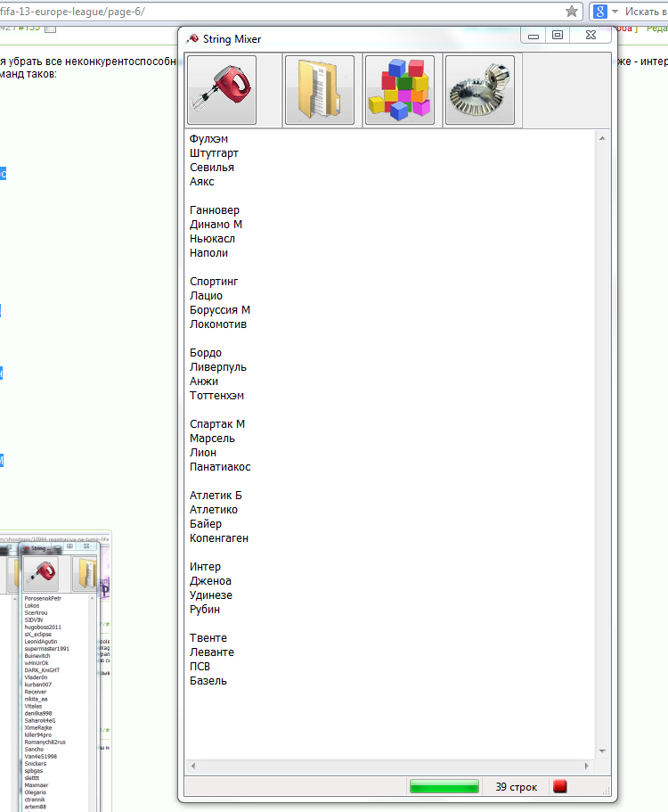Screen dimensions: 668x812
Task: Click the vertical scrollbar up arrow
Action: (602, 138)
